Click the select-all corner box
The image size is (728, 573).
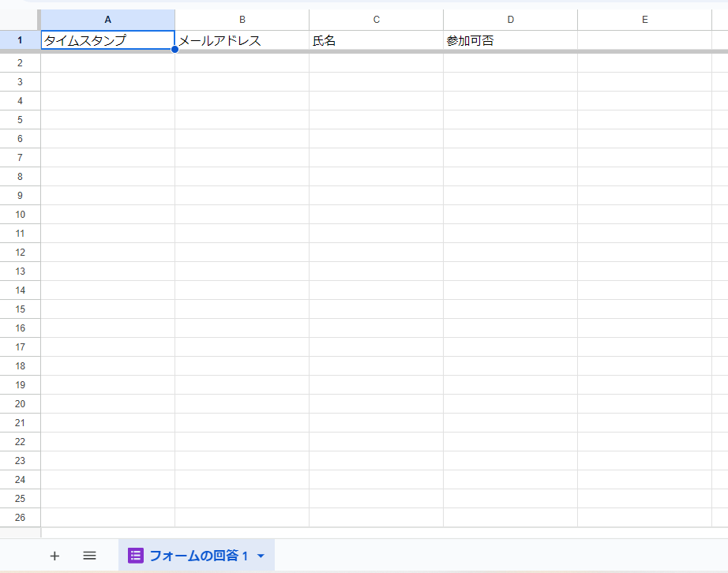(x=20, y=19)
